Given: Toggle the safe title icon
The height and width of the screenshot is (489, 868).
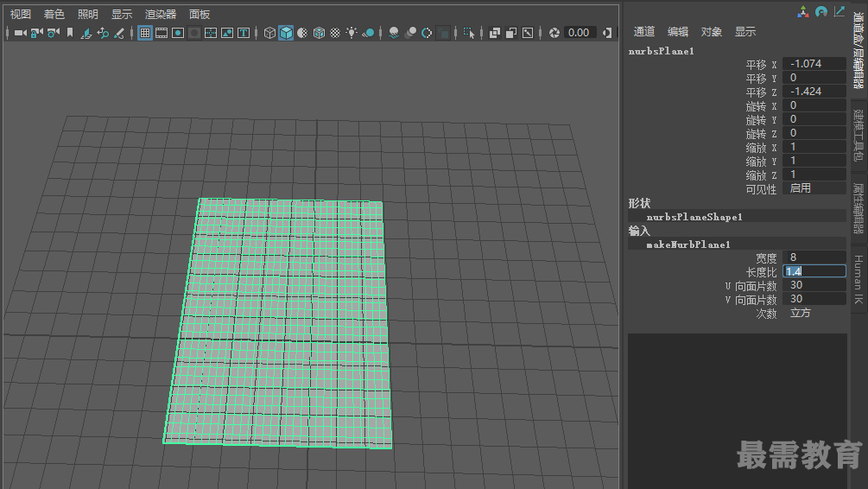Looking at the screenshot, I should [x=243, y=33].
